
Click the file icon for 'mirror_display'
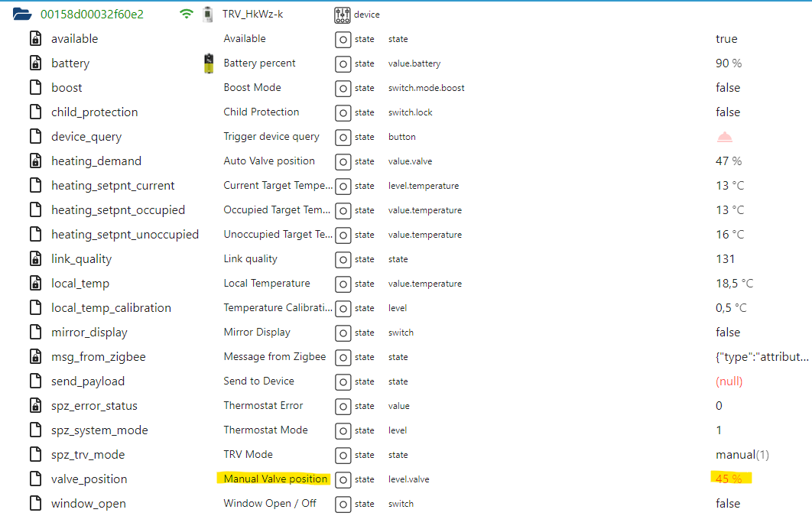pyautogui.click(x=35, y=333)
